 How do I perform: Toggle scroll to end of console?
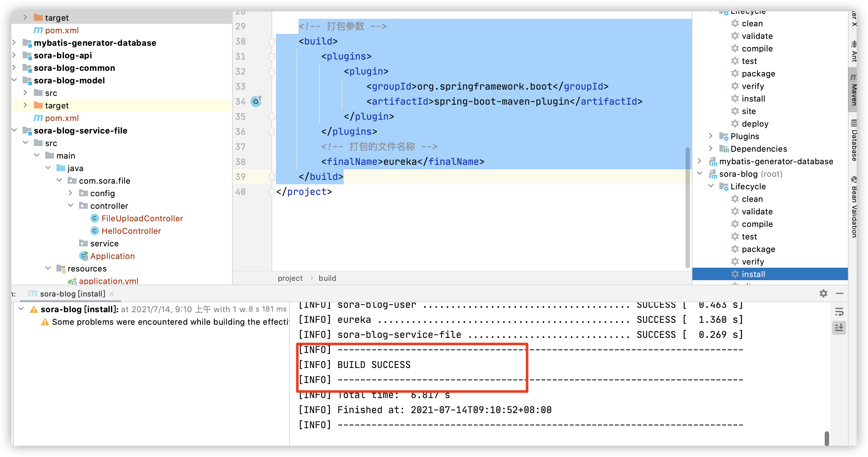[839, 327]
